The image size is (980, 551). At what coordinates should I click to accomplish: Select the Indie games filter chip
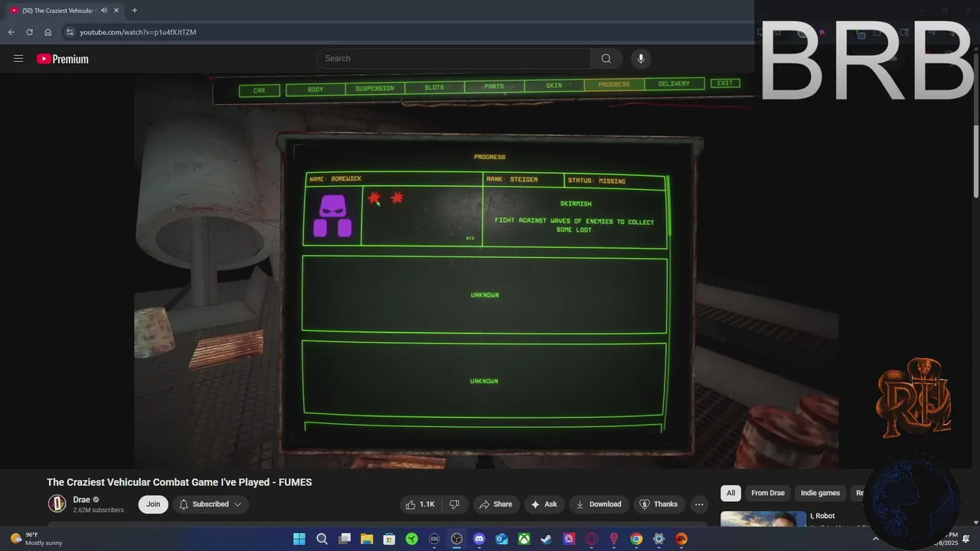820,493
